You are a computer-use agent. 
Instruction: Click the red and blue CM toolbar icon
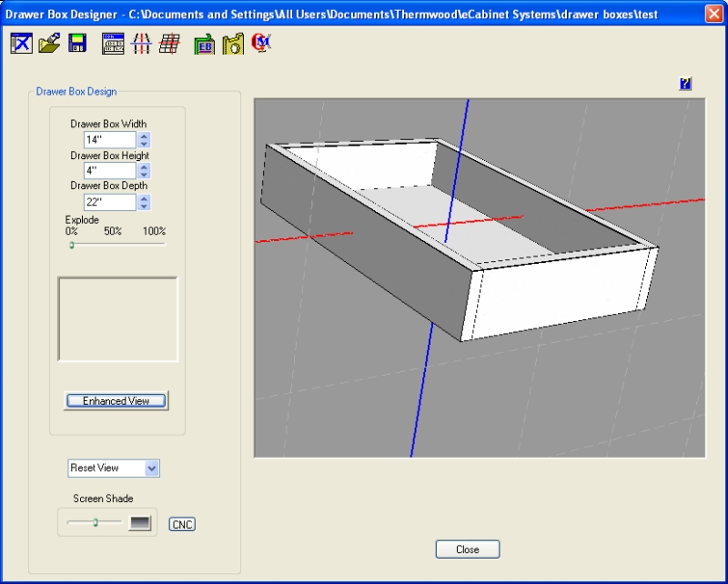[261, 43]
